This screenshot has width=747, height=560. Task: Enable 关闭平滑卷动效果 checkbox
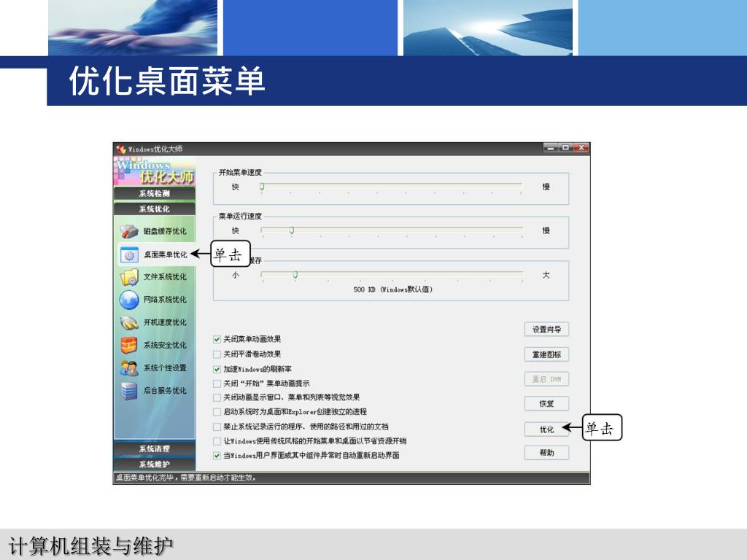click(x=217, y=354)
